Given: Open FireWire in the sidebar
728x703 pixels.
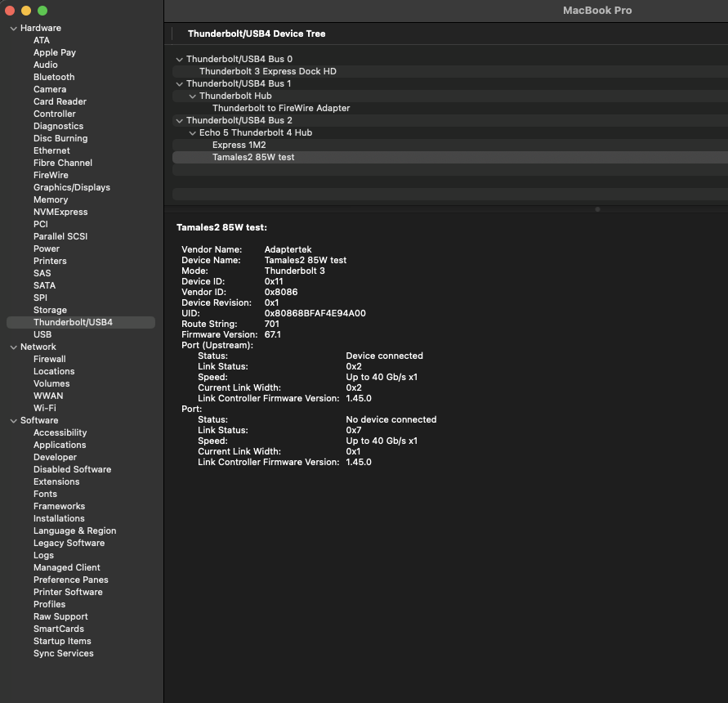Looking at the screenshot, I should pyautogui.click(x=51, y=175).
